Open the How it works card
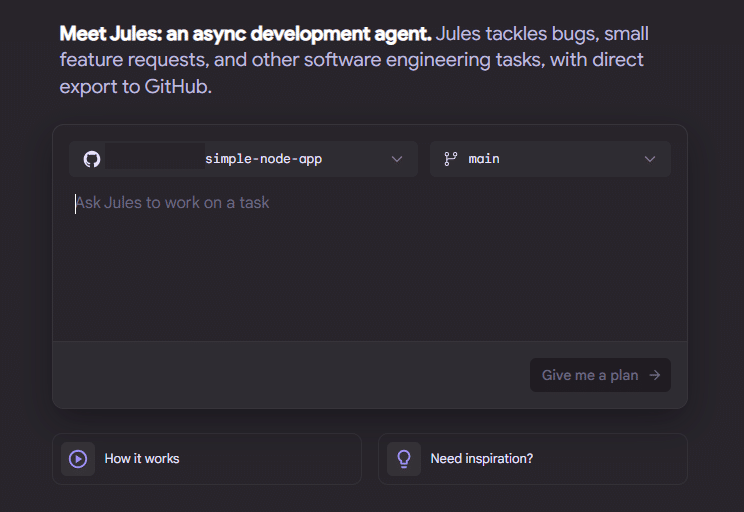This screenshot has width=744, height=512. click(x=207, y=459)
